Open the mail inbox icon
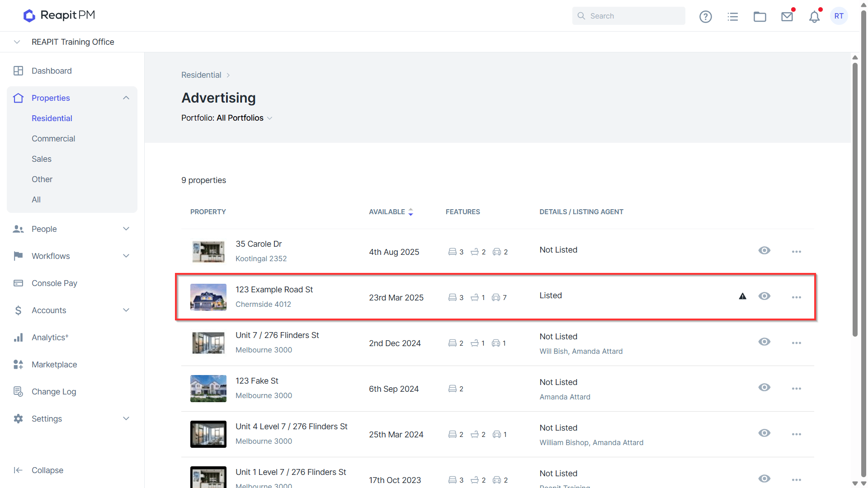The image size is (868, 488). (x=787, y=17)
